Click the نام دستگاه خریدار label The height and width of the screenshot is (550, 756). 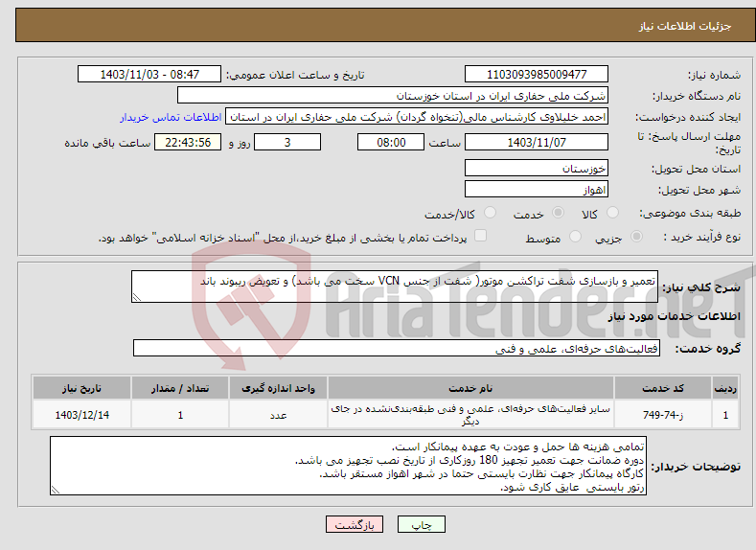pyautogui.click(x=697, y=96)
